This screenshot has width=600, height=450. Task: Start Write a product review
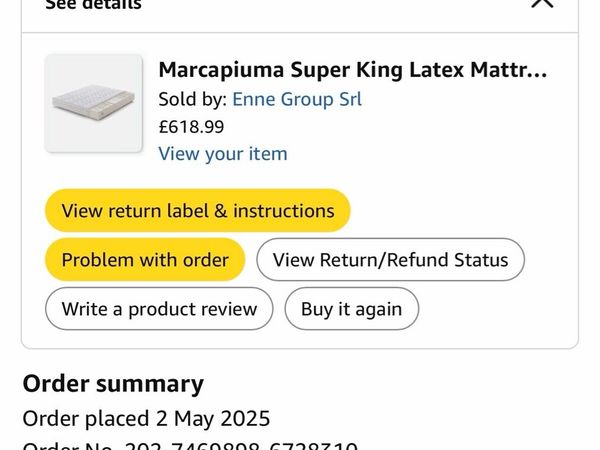pyautogui.click(x=159, y=308)
